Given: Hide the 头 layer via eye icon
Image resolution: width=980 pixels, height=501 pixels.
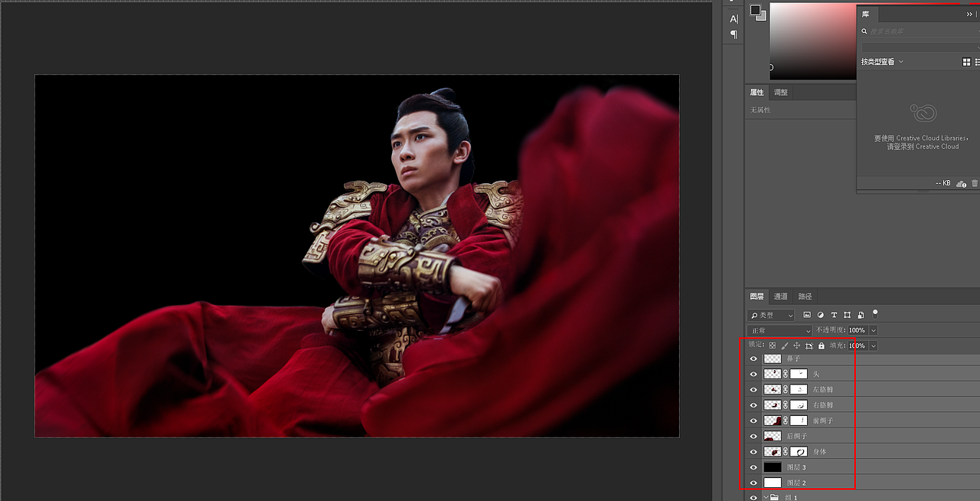Looking at the screenshot, I should 753,374.
